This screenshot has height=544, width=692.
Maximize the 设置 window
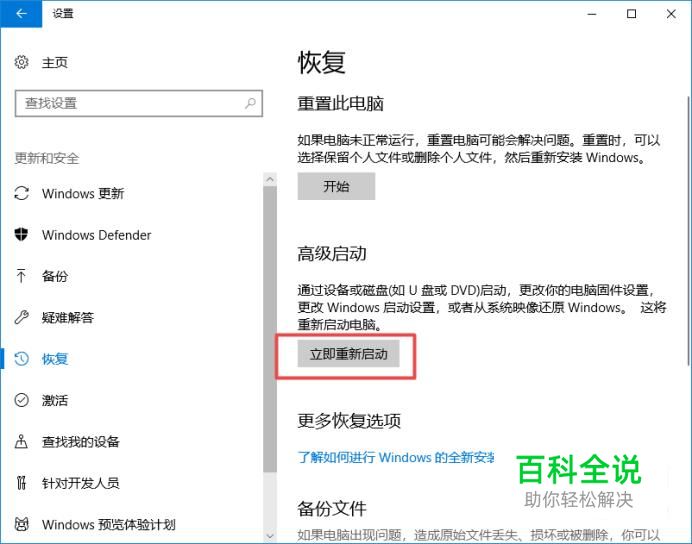click(x=632, y=14)
